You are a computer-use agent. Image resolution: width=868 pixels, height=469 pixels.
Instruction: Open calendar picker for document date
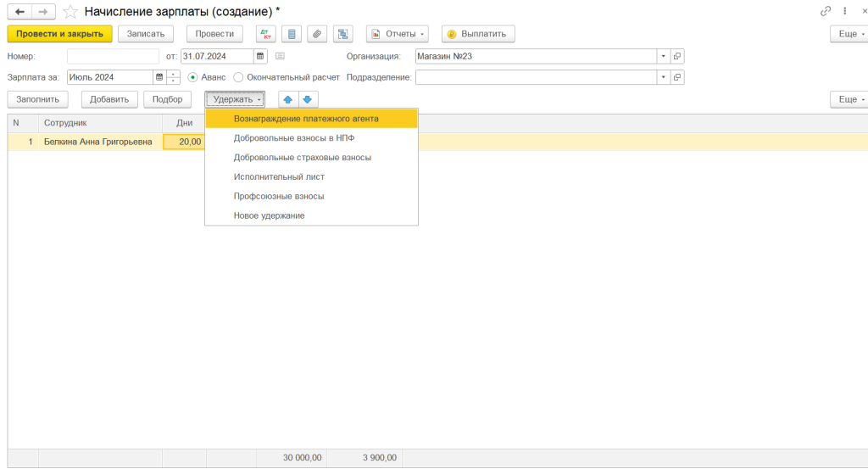point(260,57)
